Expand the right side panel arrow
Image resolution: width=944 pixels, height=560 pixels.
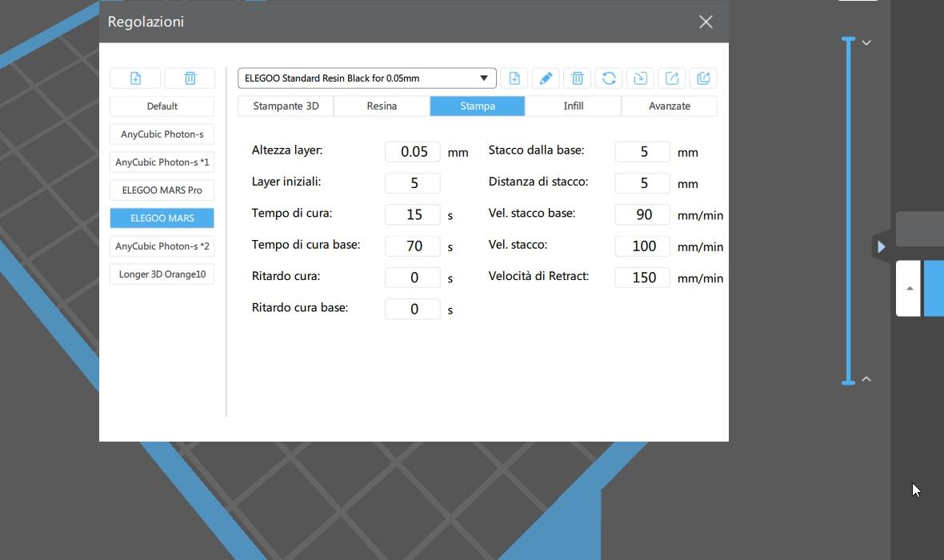[x=881, y=246]
